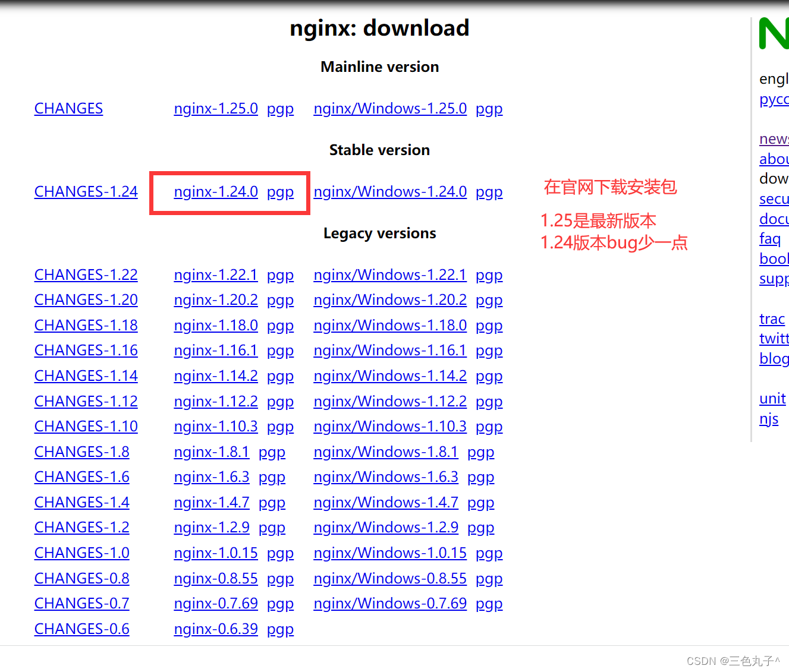Download nginx-1.2.9 package

(212, 528)
